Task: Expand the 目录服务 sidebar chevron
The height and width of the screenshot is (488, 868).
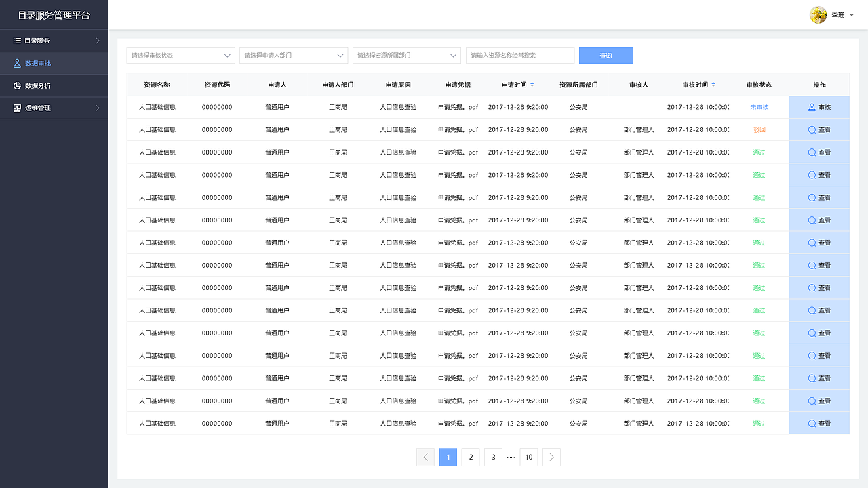Action: [x=97, y=41]
